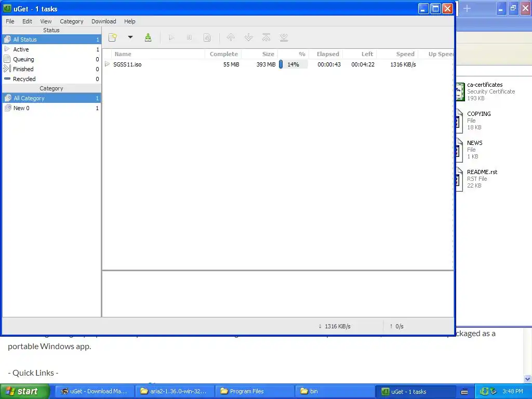The image size is (532, 399).
Task: Click the All Category icon
Action: coord(8,98)
